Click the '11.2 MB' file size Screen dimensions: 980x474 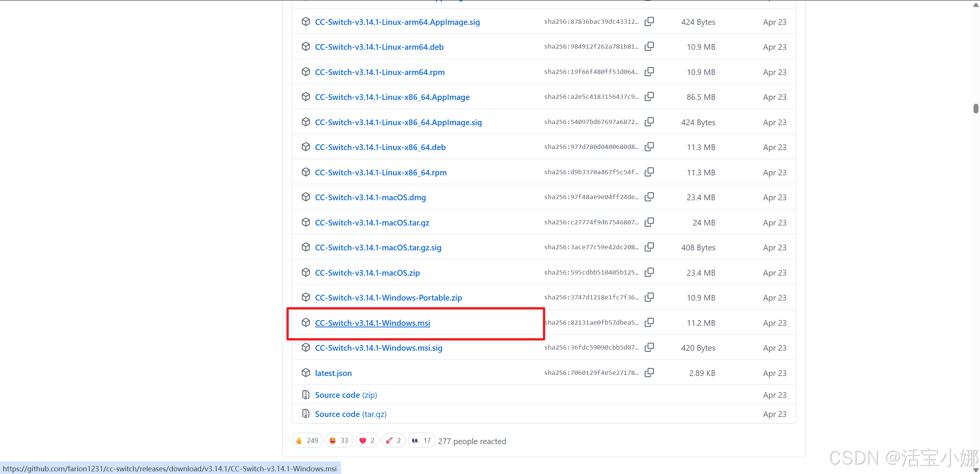tap(701, 323)
